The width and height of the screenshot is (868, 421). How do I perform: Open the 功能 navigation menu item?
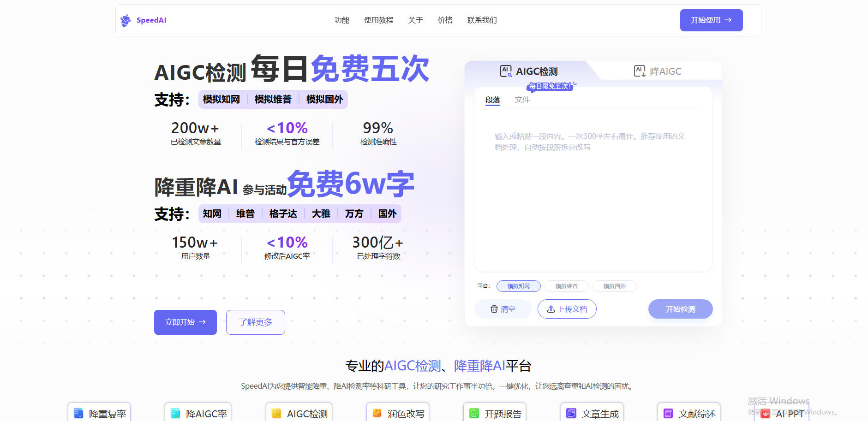(x=342, y=20)
